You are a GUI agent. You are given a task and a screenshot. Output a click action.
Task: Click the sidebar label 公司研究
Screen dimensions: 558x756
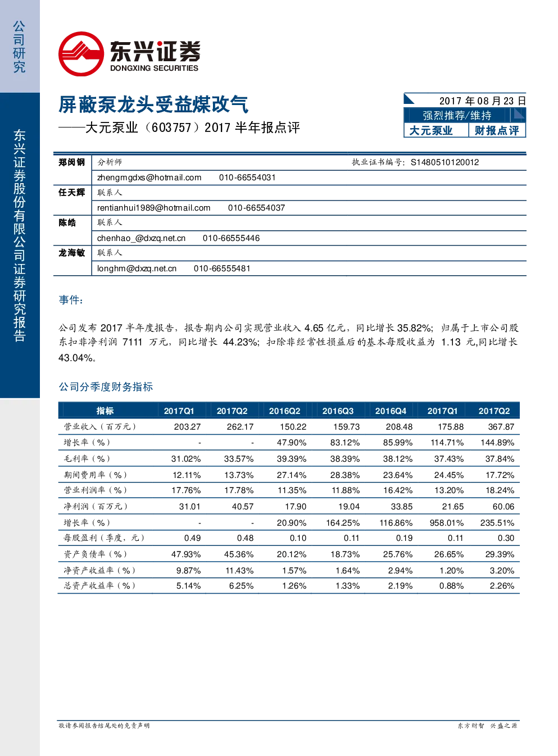pos(19,47)
